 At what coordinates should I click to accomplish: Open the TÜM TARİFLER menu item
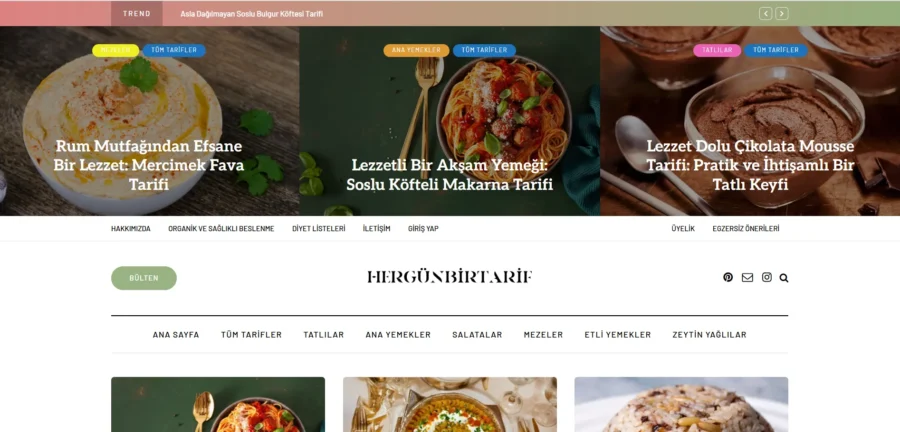tap(251, 335)
